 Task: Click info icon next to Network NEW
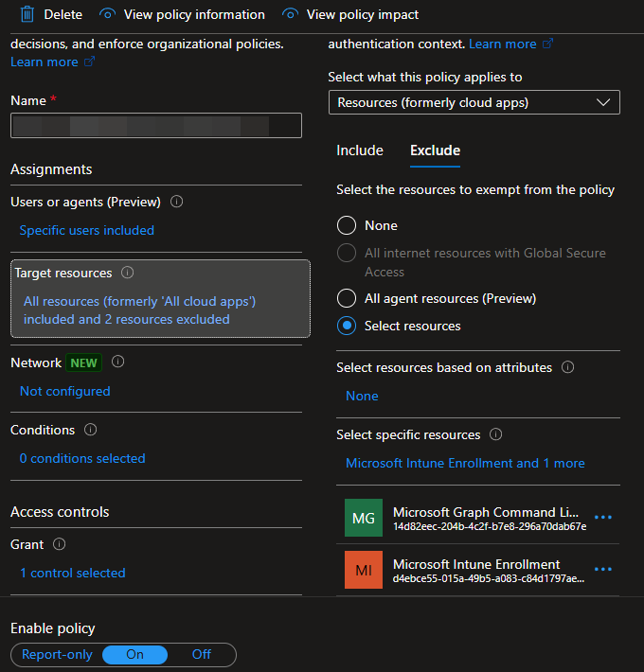(118, 362)
